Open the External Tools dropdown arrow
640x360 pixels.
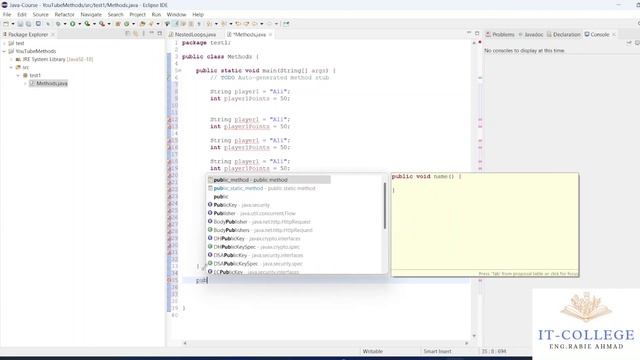(109, 24)
